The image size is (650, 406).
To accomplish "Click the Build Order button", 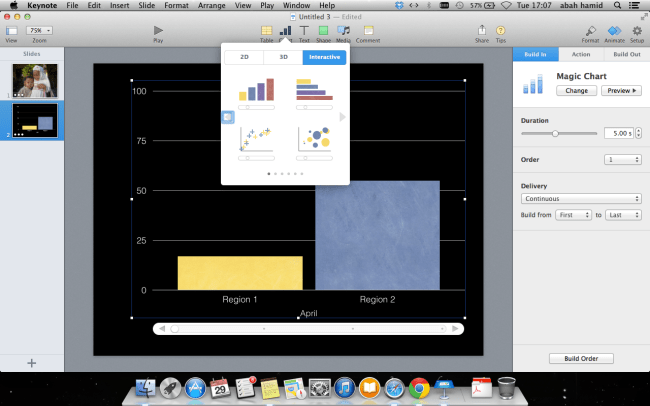I will (581, 358).
